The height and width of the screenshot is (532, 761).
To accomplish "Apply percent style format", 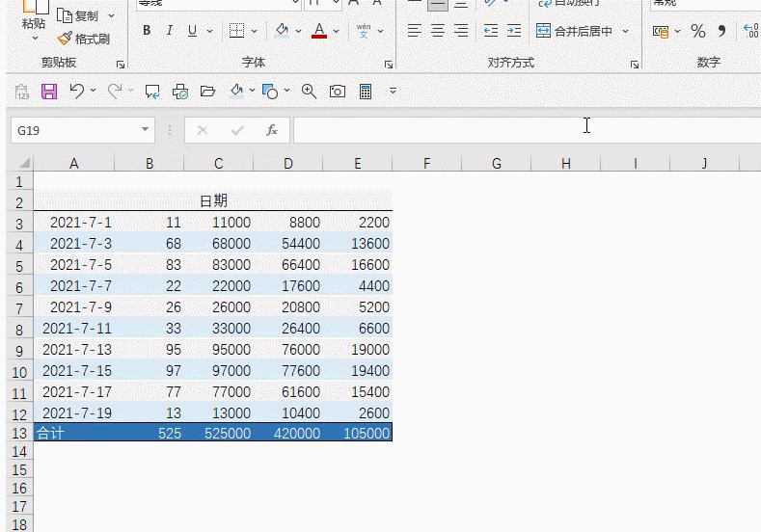I will 698,31.
